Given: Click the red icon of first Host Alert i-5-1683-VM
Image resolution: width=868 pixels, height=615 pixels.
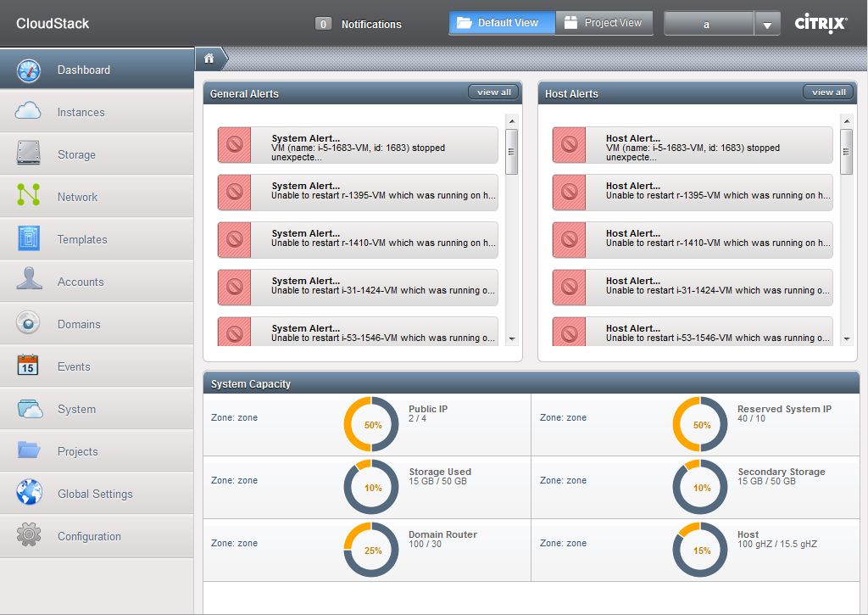Looking at the screenshot, I should [569, 145].
